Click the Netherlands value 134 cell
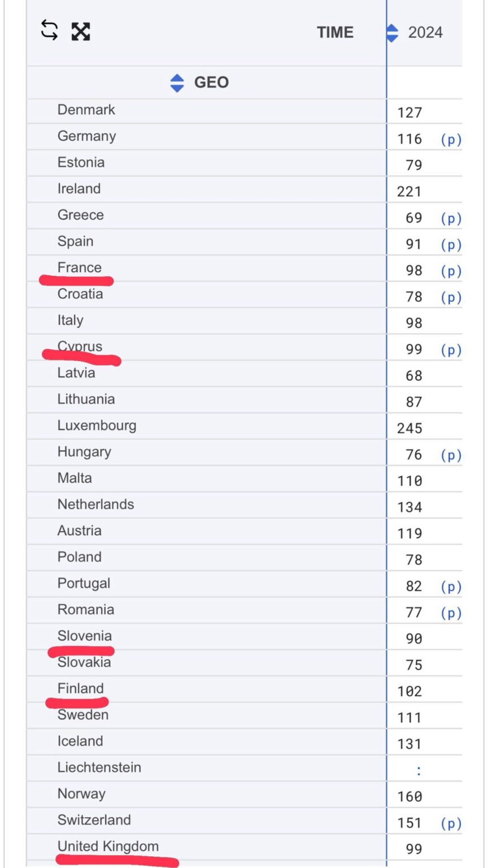The image size is (488, 868). pyautogui.click(x=409, y=507)
